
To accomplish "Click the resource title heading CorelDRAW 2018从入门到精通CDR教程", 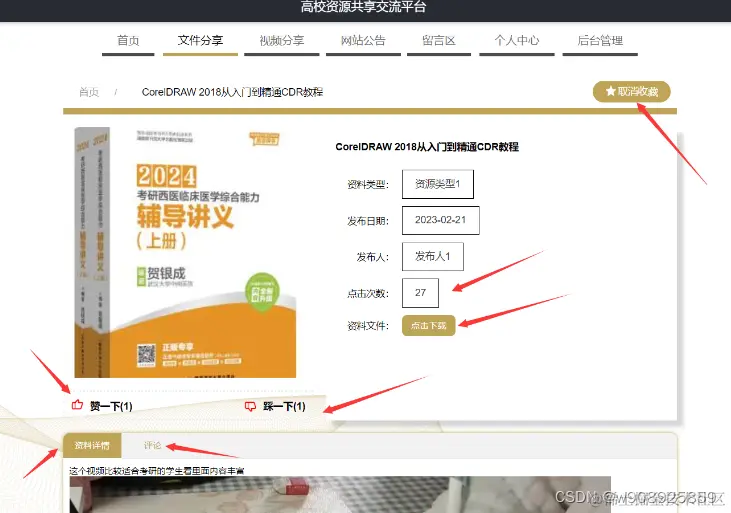I will point(427,147).
